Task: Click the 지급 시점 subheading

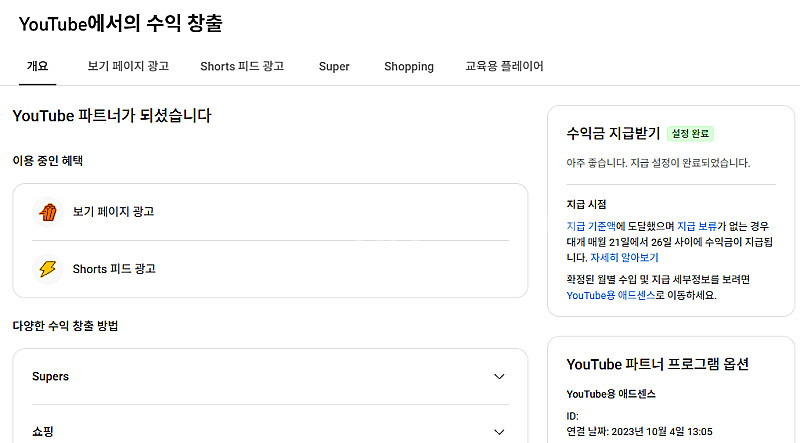Action: pos(586,204)
